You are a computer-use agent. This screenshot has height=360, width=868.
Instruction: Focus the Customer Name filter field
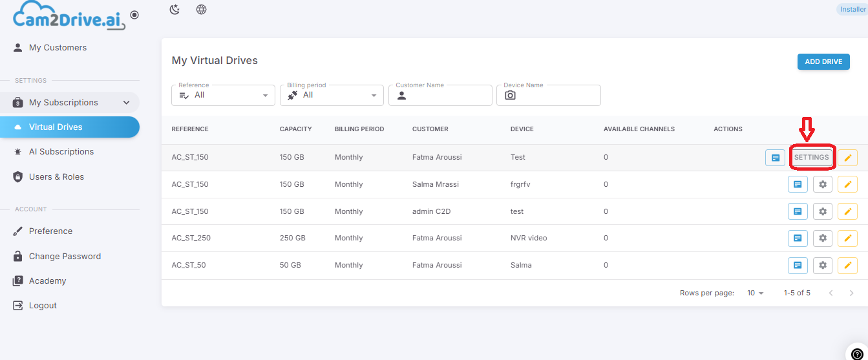pos(440,95)
